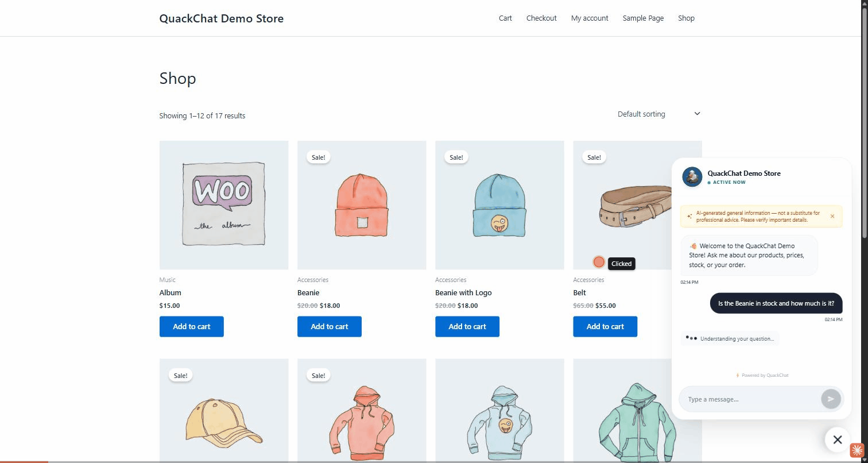Click the $15.00 Album price
Viewport: 868px width, 463px height.
(169, 306)
